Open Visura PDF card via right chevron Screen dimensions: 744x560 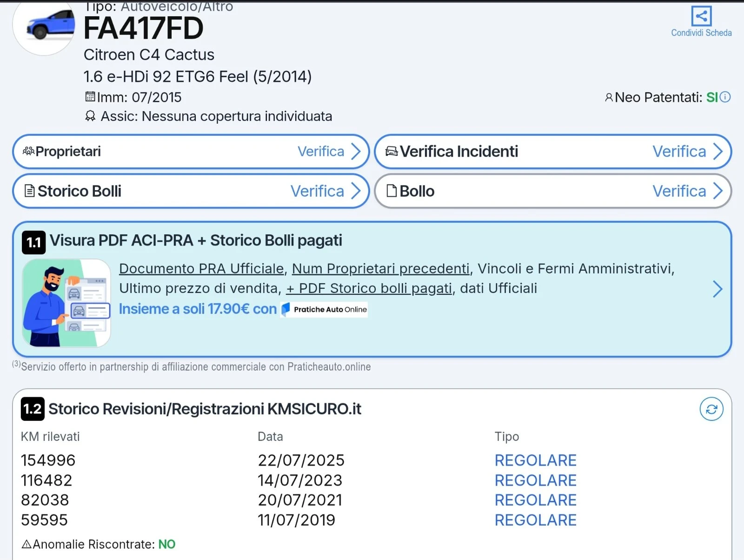[x=717, y=289]
